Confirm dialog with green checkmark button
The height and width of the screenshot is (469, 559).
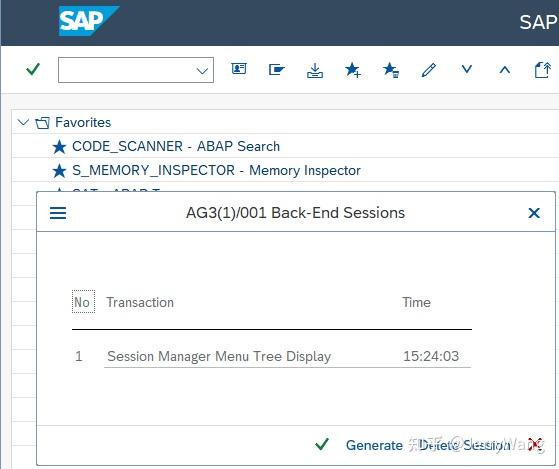(x=322, y=444)
